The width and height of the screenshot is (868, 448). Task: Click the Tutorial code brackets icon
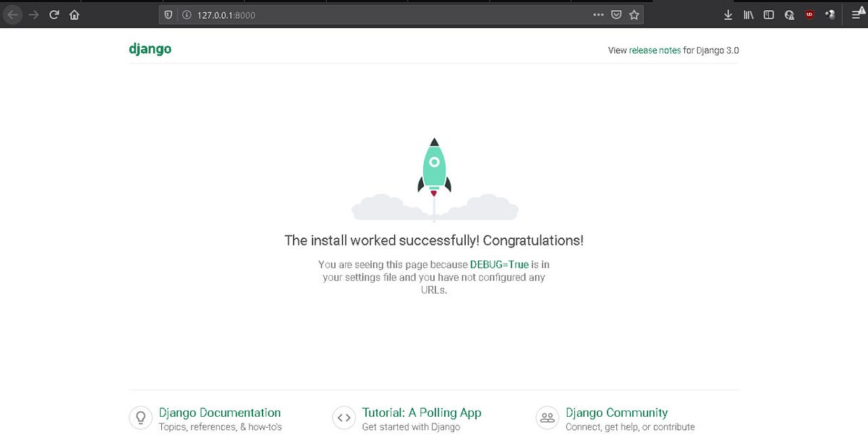[344, 418]
